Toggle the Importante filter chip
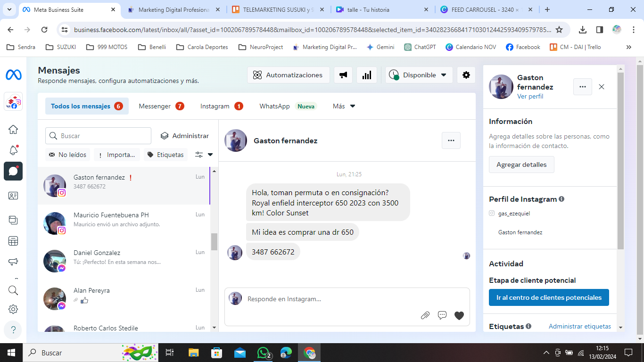644x362 pixels. pos(116,155)
